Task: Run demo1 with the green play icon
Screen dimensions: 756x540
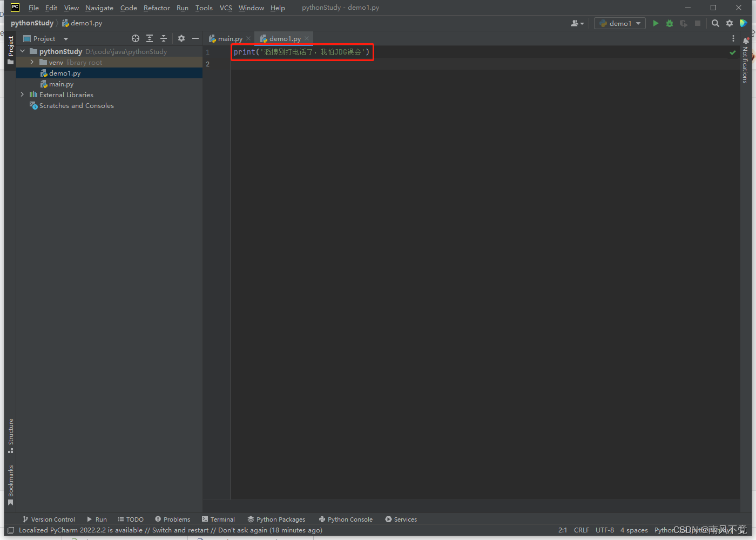Action: [656, 23]
